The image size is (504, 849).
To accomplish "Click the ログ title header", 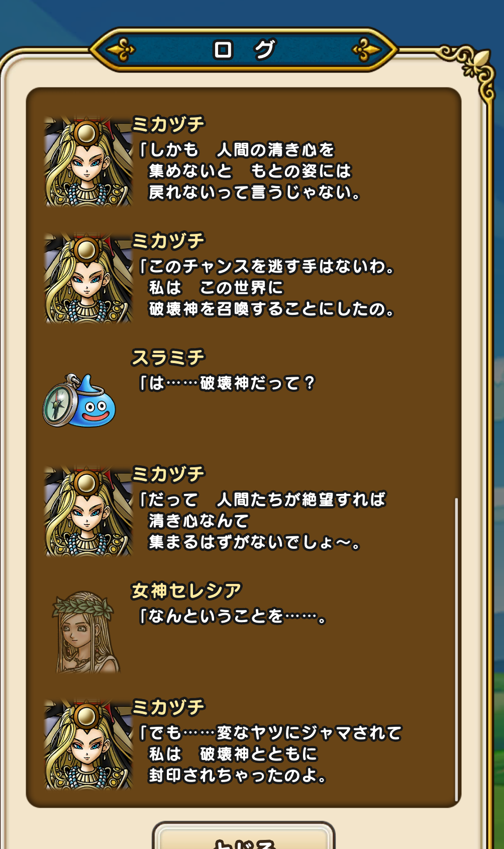I will [x=244, y=50].
